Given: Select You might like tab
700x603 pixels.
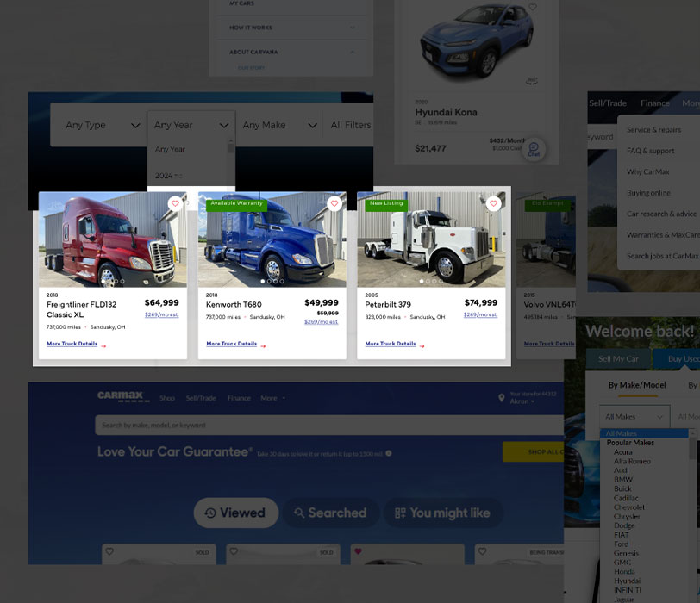Looking at the screenshot, I should [443, 513].
